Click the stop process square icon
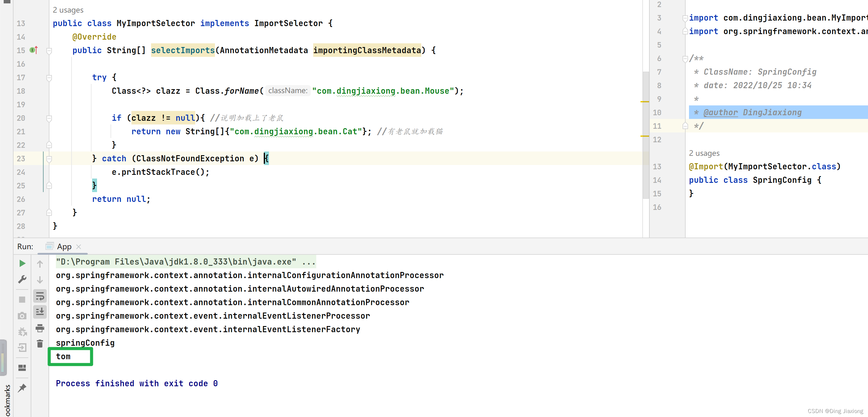Viewport: 868px width, 417px height. pyautogui.click(x=22, y=299)
